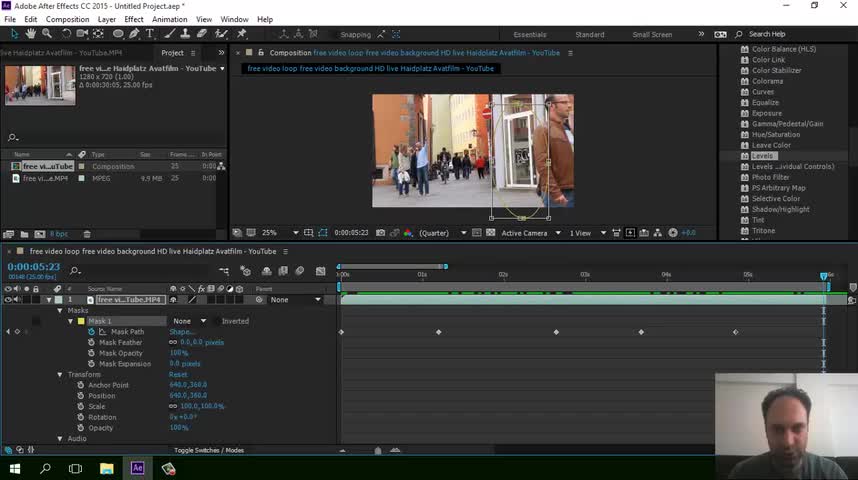Collapse the Masks group triangle
Screen dimensions: 858x480
click(x=60, y=310)
